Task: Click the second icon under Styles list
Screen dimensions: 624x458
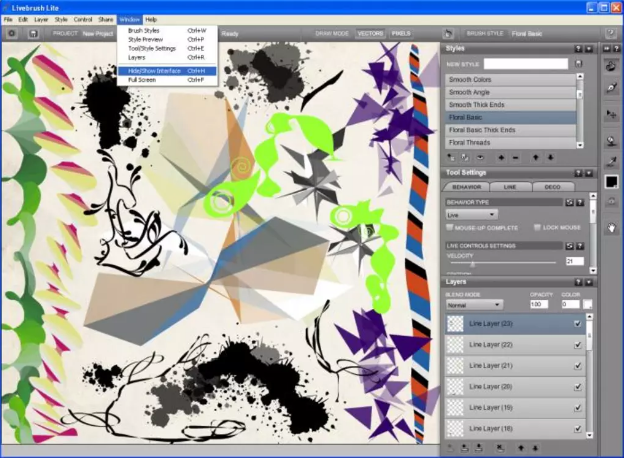Action: pos(465,158)
